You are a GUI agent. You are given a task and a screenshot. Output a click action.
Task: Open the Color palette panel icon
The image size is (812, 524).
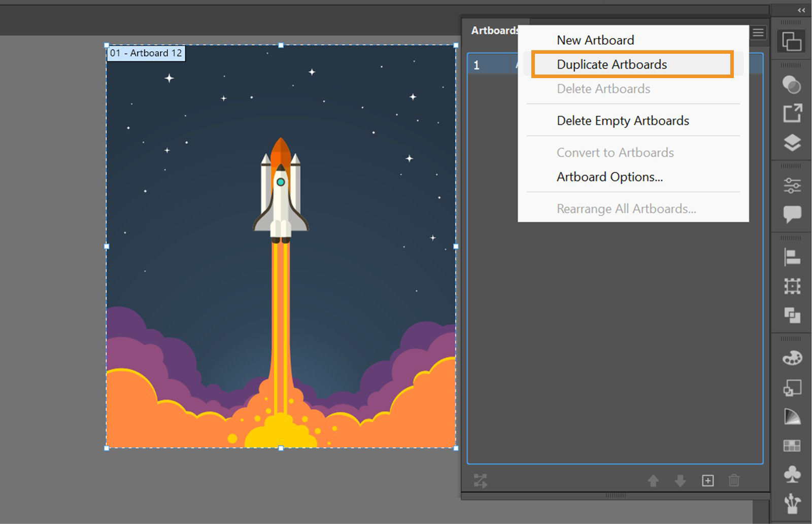pos(790,359)
